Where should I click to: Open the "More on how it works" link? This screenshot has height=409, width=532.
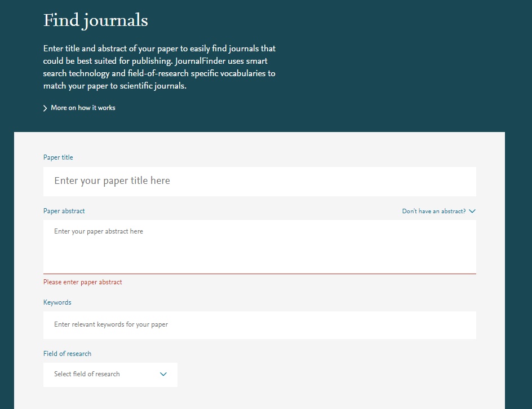point(83,108)
